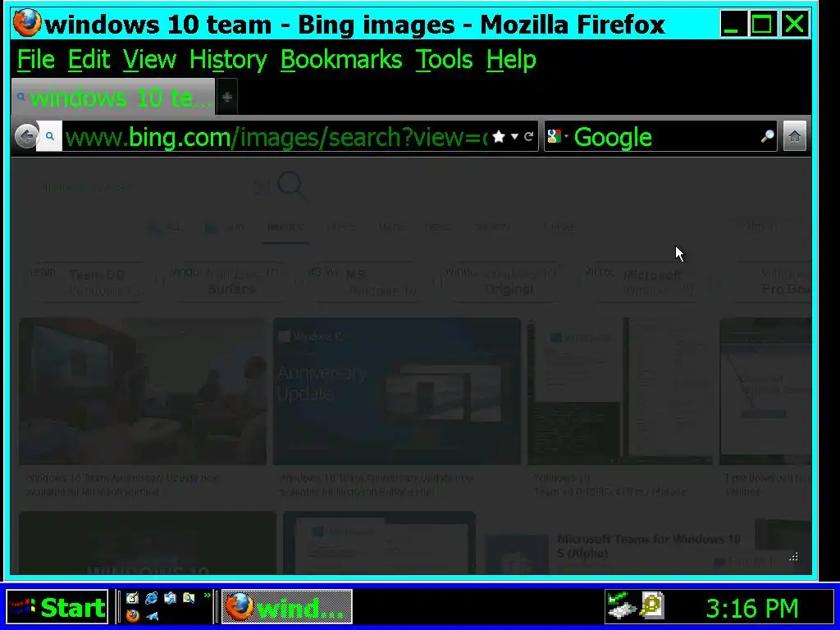The image size is (840, 630).
Task: Open the Edit menu
Action: click(89, 59)
